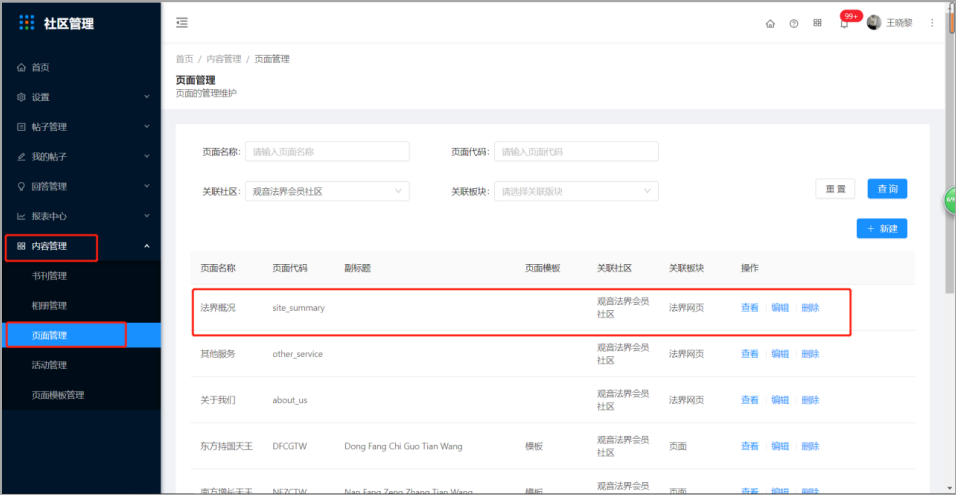The image size is (956, 495).
Task: Open 首页 in the sidebar
Action: tap(81, 68)
